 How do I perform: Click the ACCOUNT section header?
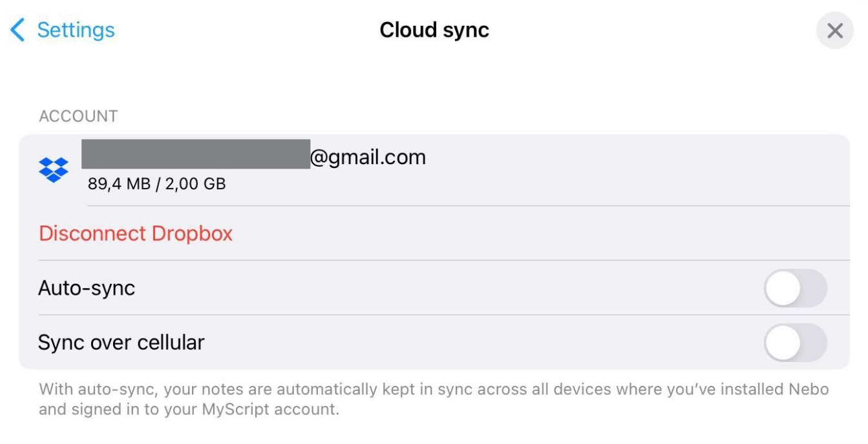point(78,116)
